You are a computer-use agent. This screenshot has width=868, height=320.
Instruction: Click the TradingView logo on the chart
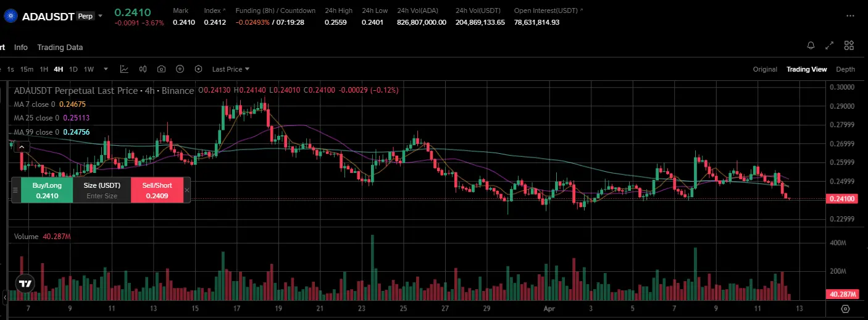25,284
